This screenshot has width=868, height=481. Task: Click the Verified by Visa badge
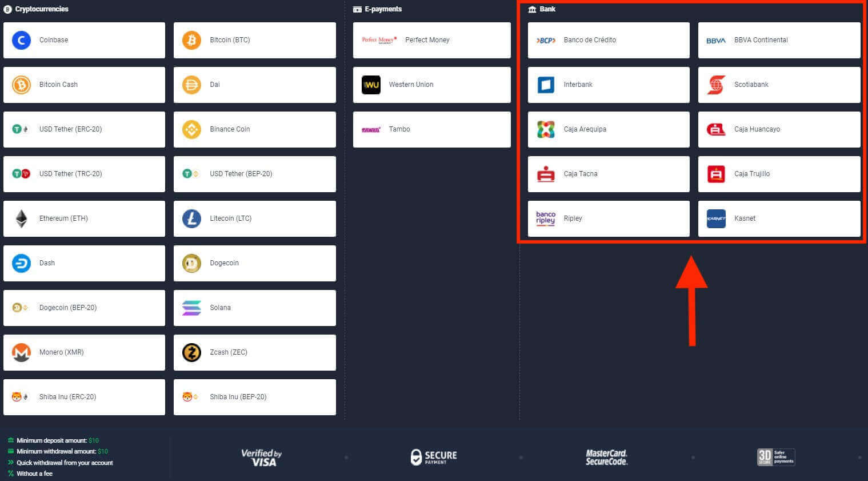tap(262, 458)
